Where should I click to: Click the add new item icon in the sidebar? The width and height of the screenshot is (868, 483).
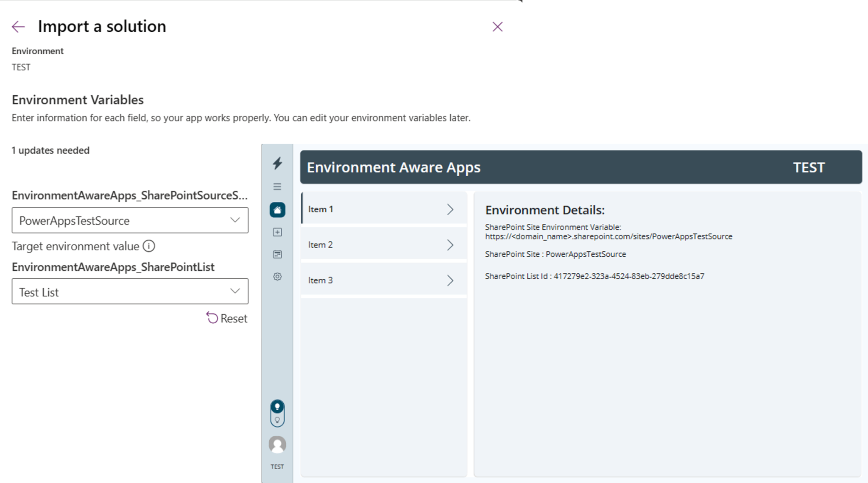point(277,232)
